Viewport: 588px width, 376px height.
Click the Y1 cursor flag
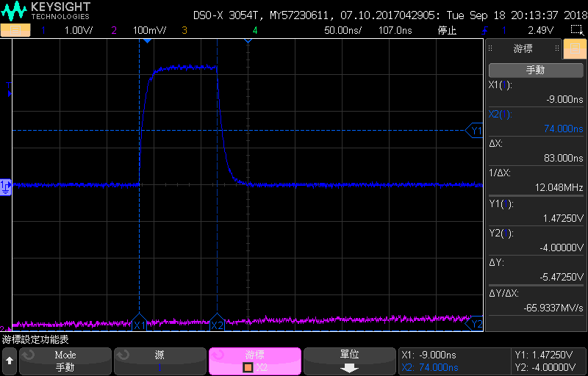pyautogui.click(x=474, y=131)
